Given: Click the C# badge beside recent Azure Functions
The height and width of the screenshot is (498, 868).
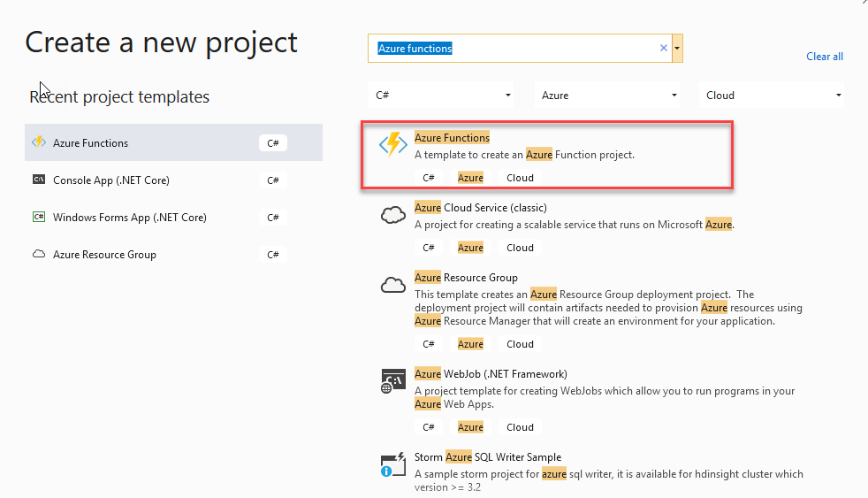Looking at the screenshot, I should click(273, 143).
